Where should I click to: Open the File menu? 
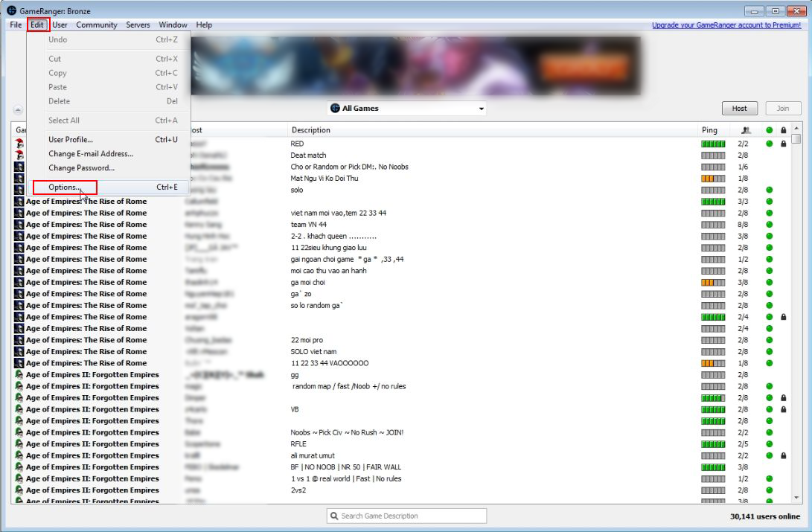16,25
